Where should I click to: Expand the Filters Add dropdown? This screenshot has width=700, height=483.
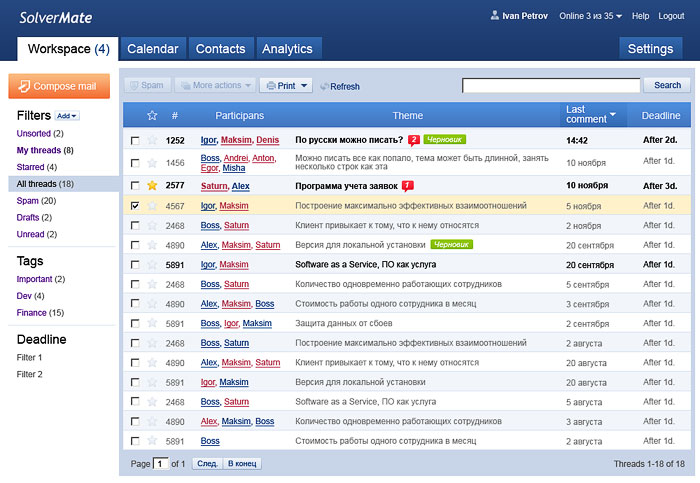tap(67, 116)
